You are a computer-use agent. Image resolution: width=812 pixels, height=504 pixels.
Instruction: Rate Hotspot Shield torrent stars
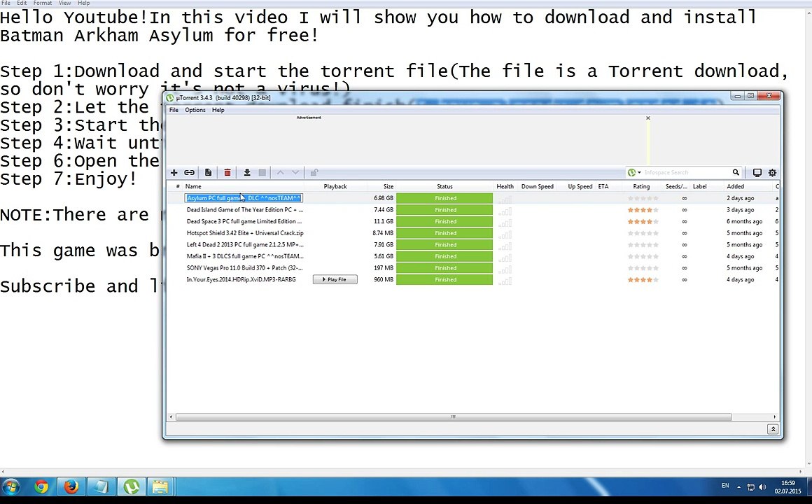point(643,233)
